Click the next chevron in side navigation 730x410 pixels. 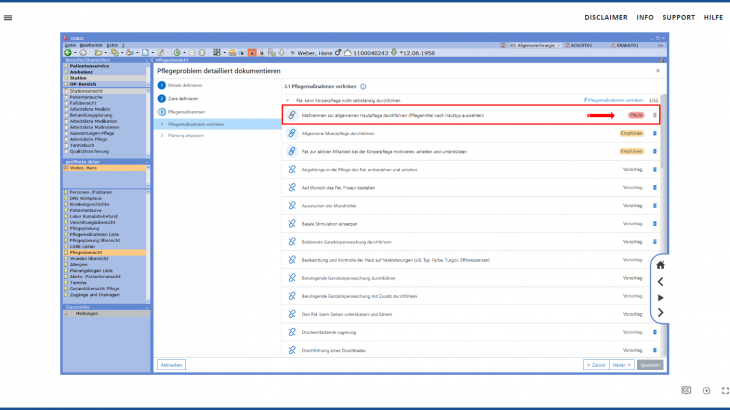click(x=660, y=313)
